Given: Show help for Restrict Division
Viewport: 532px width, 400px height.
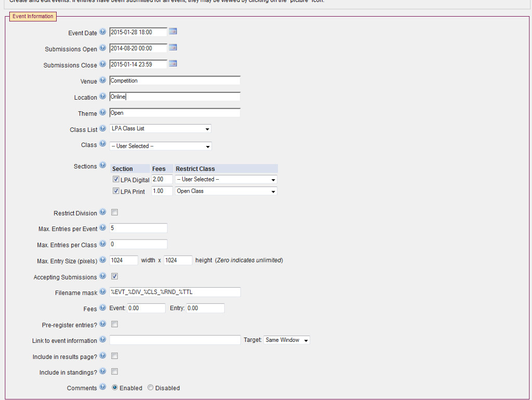Looking at the screenshot, I should [102, 212].
